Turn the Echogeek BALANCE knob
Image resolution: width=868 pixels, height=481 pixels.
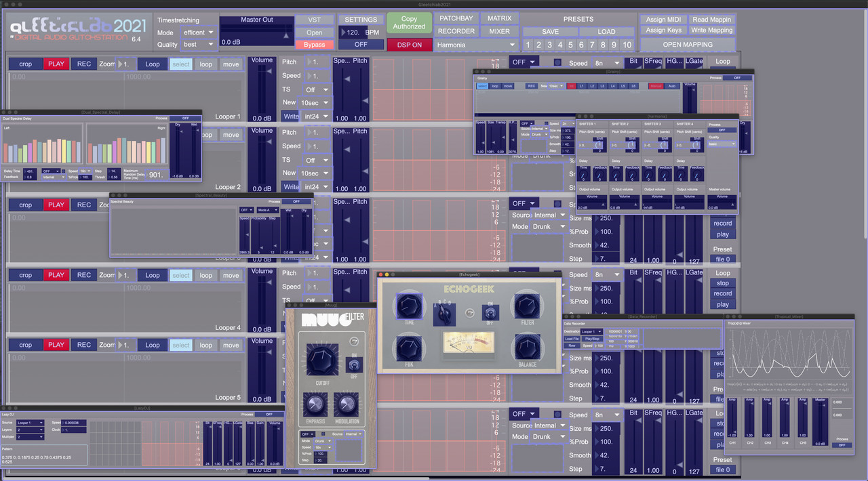pos(527,348)
